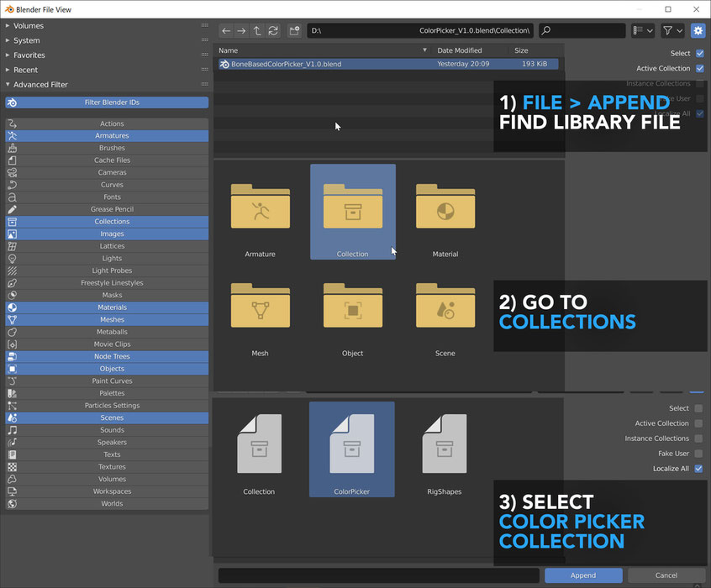Click the file name field beside Append

click(379, 575)
